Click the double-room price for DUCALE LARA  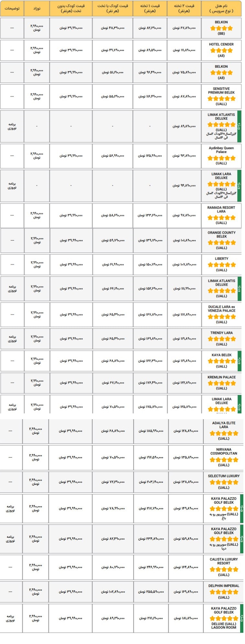point(184,315)
